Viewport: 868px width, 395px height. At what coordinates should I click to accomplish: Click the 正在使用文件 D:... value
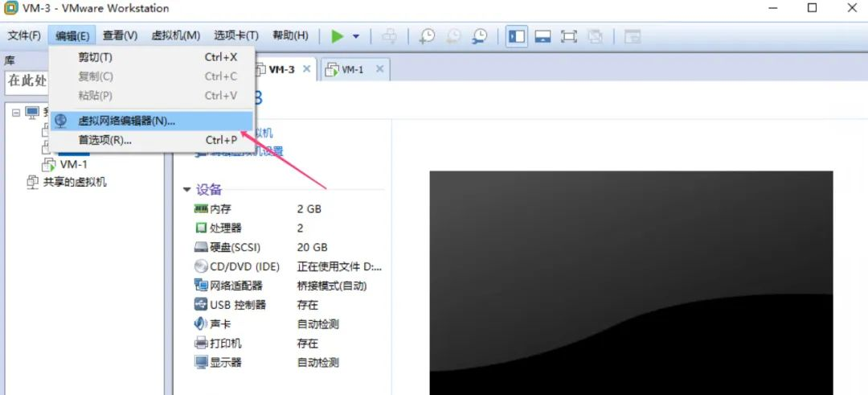[x=339, y=266]
